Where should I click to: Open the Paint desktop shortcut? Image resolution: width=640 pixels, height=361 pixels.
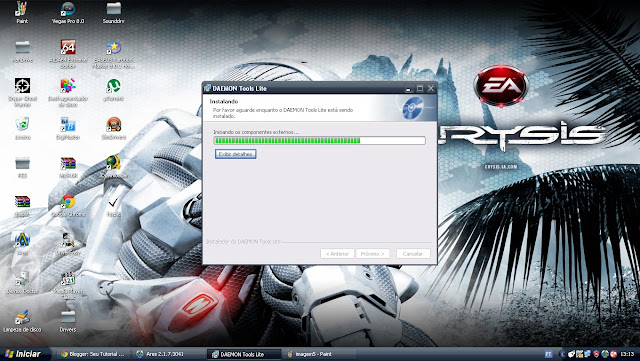pyautogui.click(x=22, y=10)
